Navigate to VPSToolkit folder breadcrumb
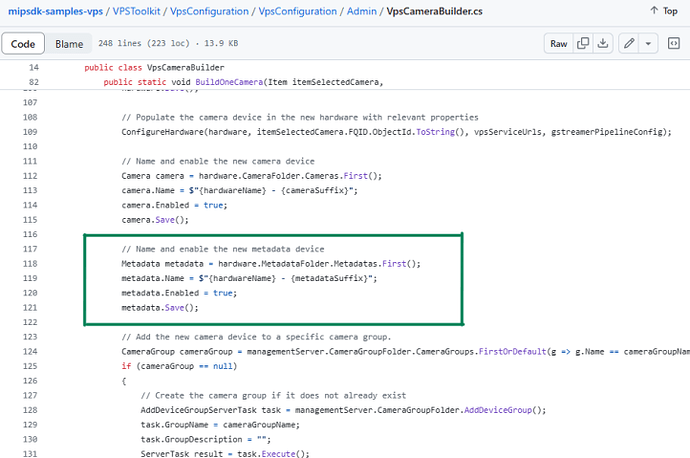 140,11
